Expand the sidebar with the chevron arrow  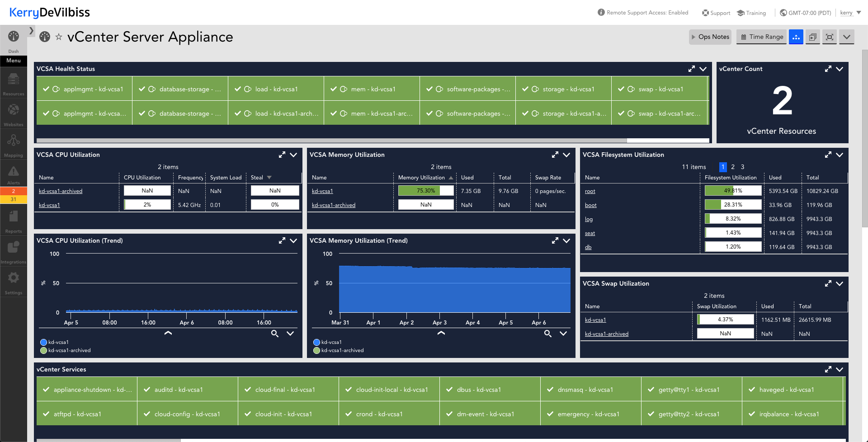tap(31, 31)
